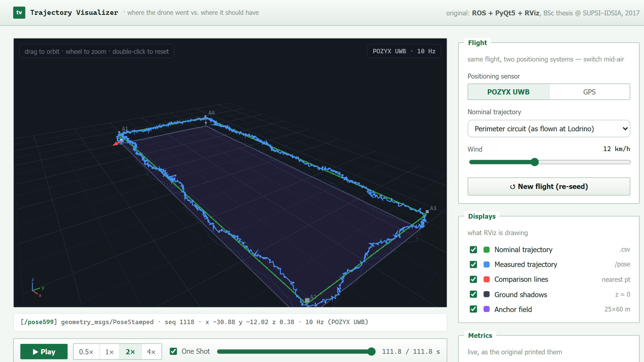Click anchor marker A4 in the viewport

(206, 117)
